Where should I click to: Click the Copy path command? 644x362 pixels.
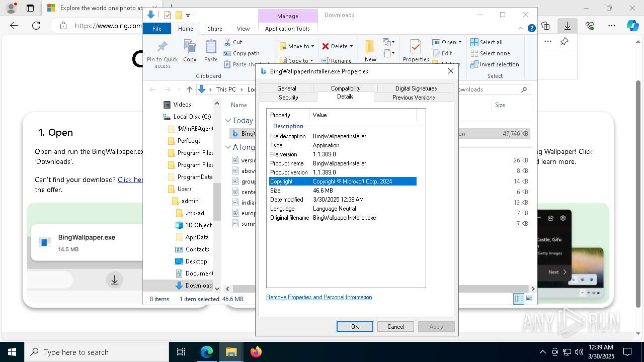(x=242, y=53)
